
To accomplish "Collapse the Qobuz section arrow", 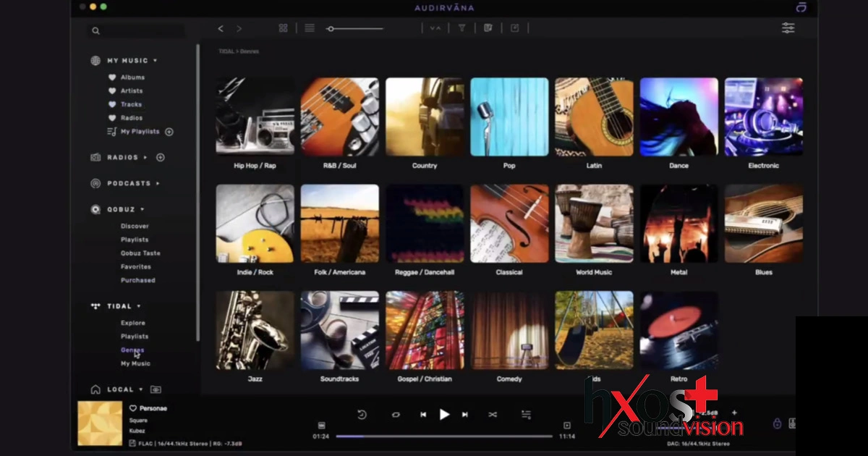I will pos(142,209).
